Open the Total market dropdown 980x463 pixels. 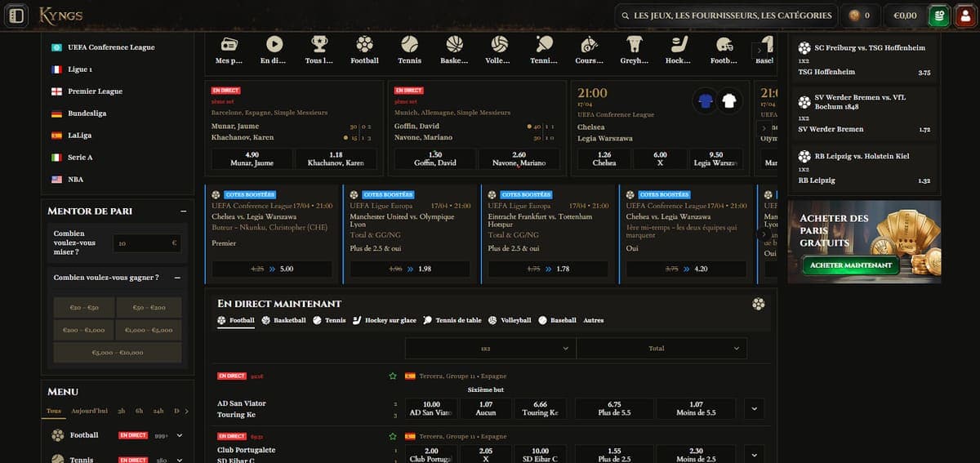pos(661,349)
